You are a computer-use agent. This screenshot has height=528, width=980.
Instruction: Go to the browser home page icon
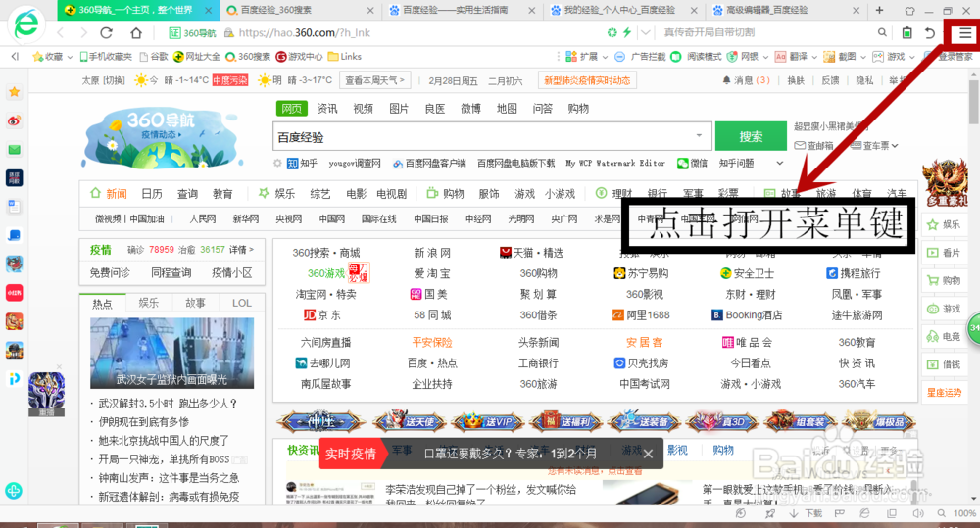point(135,33)
